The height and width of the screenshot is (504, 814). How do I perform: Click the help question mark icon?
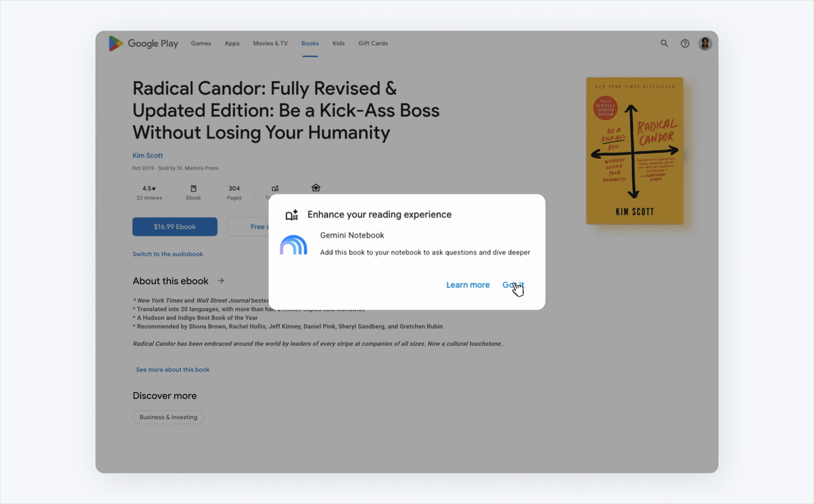tap(685, 43)
